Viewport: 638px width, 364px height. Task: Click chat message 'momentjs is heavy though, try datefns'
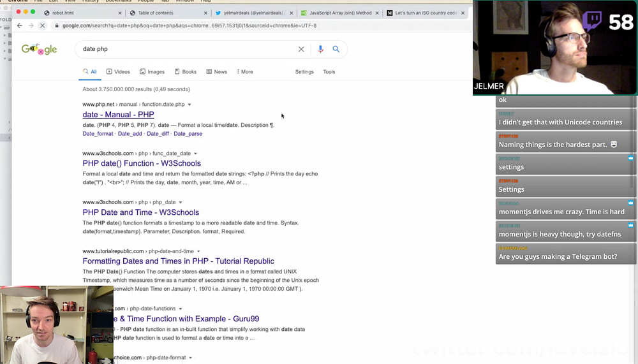click(x=565, y=231)
